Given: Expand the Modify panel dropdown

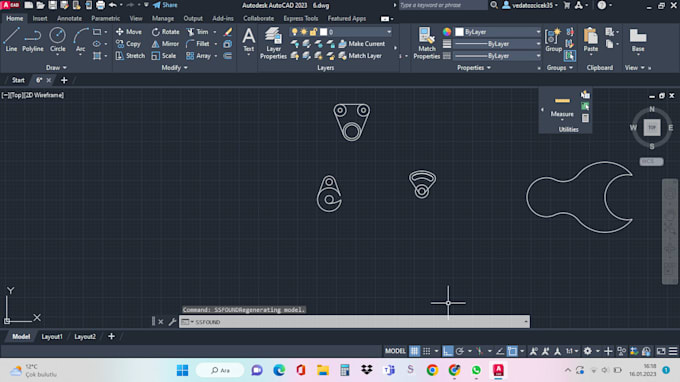Looking at the screenshot, I should point(174,68).
